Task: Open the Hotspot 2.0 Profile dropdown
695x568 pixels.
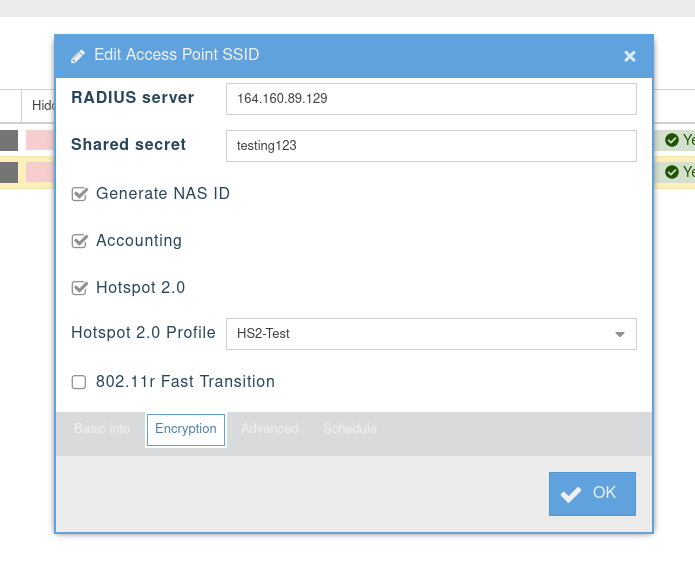Action: coord(431,334)
